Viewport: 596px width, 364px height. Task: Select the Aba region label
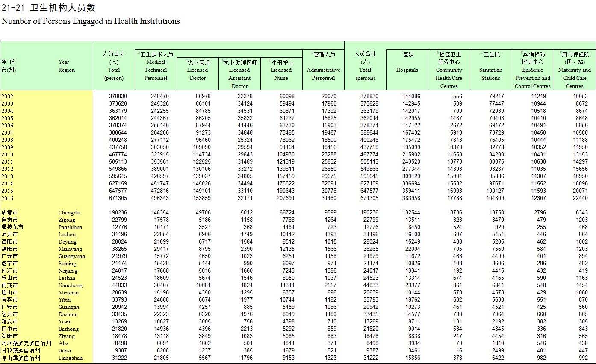pos(63,343)
